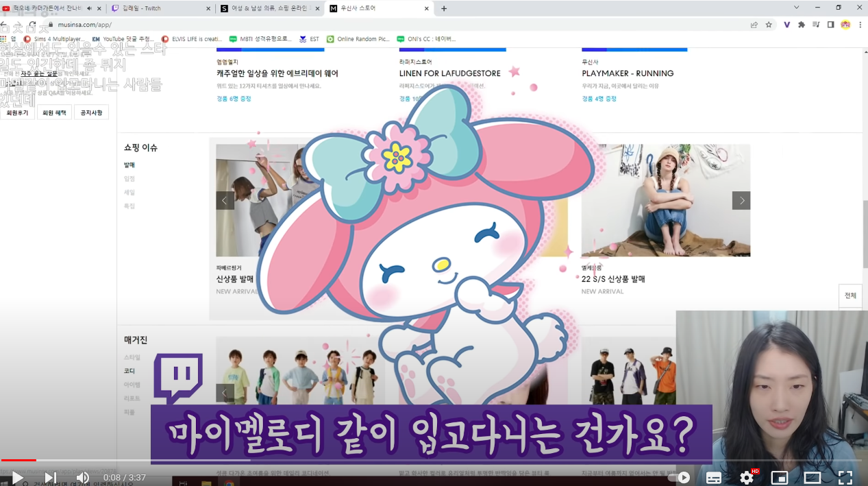Screen dimensions: 868x486
Task: Select 아이템 under 매거진
Action: (132, 385)
